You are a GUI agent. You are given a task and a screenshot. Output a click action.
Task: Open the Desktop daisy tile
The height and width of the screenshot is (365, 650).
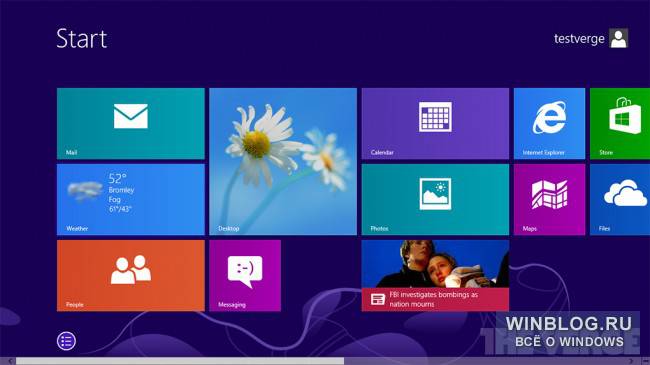283,161
